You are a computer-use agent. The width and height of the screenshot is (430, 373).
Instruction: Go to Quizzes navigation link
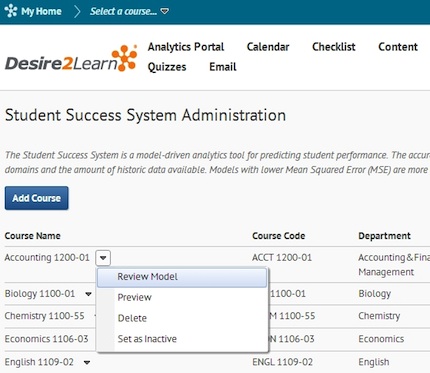167,67
